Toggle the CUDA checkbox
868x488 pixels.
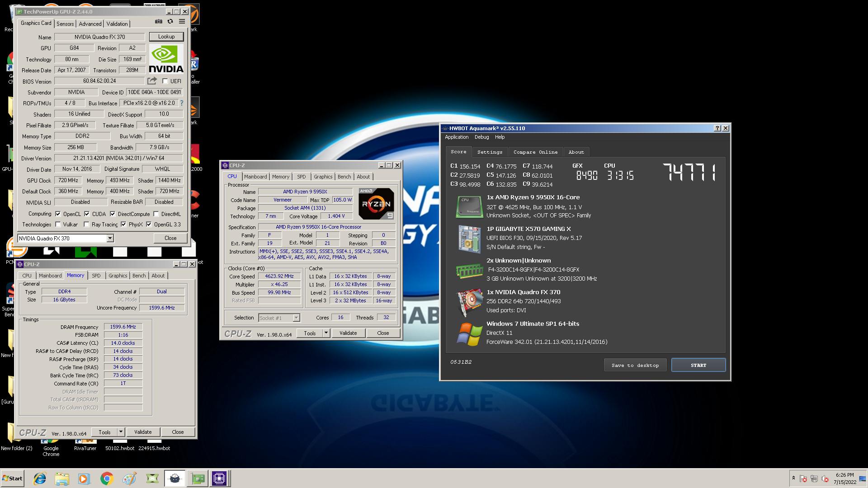coord(87,214)
